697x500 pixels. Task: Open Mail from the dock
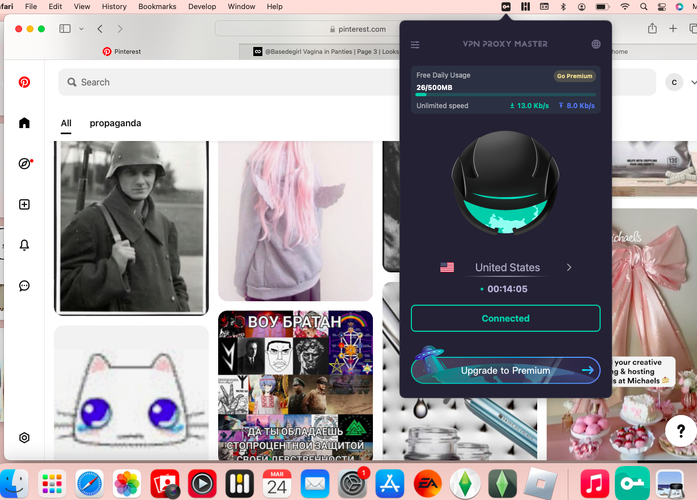[315, 484]
